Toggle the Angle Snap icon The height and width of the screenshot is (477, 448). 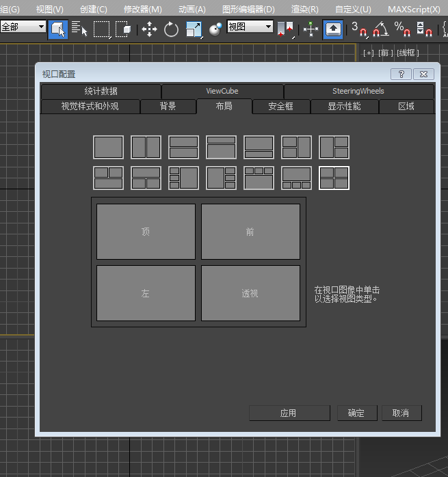tap(380, 29)
